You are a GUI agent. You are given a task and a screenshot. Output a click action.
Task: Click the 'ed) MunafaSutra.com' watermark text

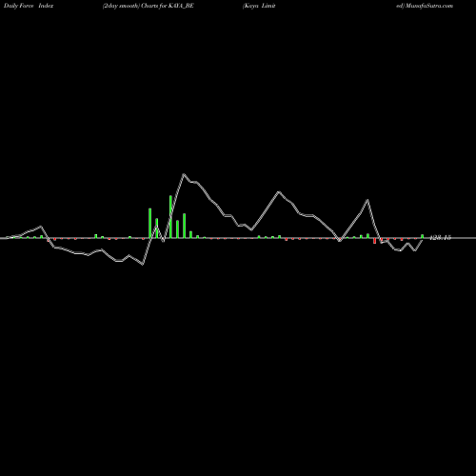(425, 6)
